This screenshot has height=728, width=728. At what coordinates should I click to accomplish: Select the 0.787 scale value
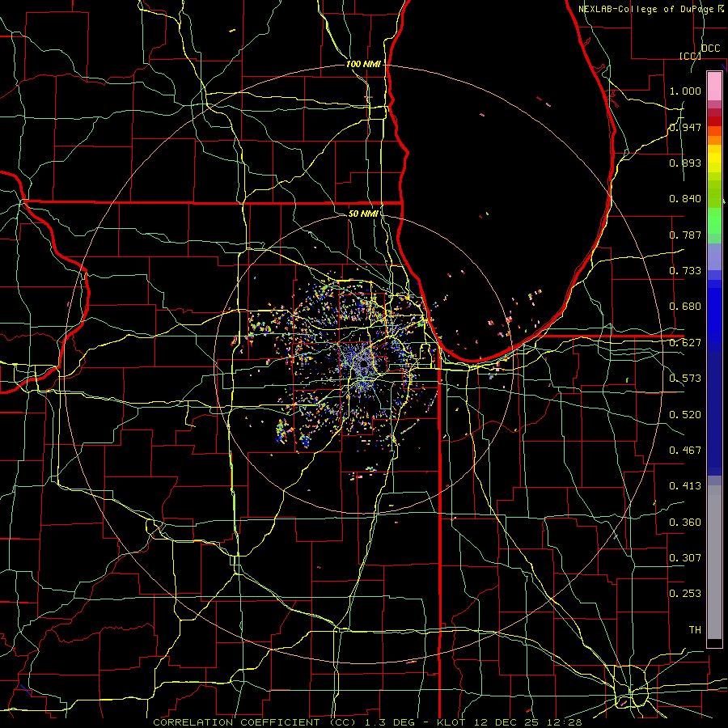[x=685, y=235]
